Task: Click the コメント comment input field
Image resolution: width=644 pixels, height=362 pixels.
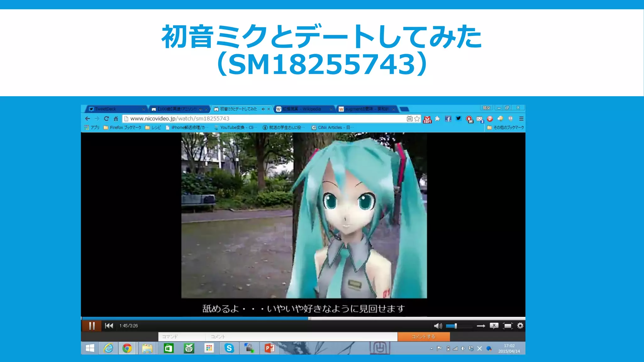Action: 301,337
